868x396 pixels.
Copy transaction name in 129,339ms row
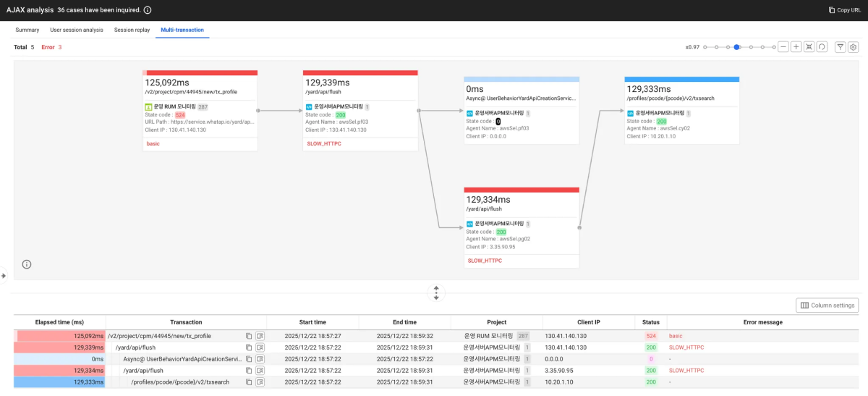248,347
